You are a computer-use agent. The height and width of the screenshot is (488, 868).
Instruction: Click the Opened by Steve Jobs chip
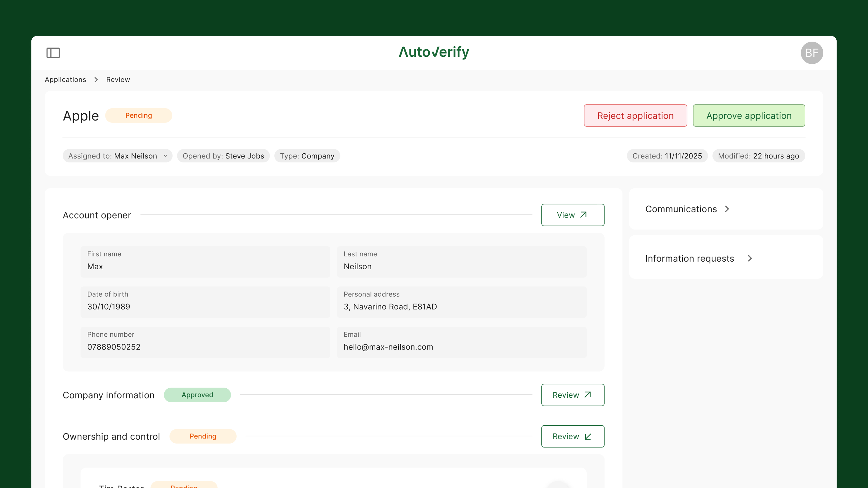[x=223, y=156]
